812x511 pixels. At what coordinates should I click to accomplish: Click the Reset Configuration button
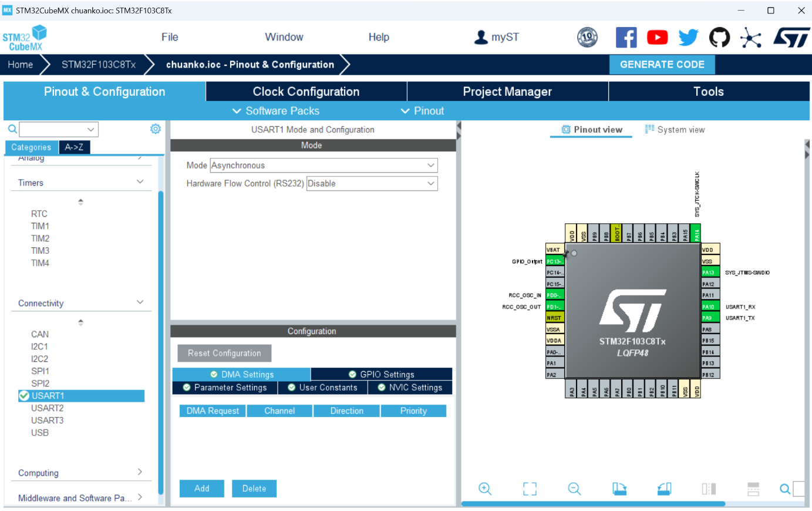(224, 354)
